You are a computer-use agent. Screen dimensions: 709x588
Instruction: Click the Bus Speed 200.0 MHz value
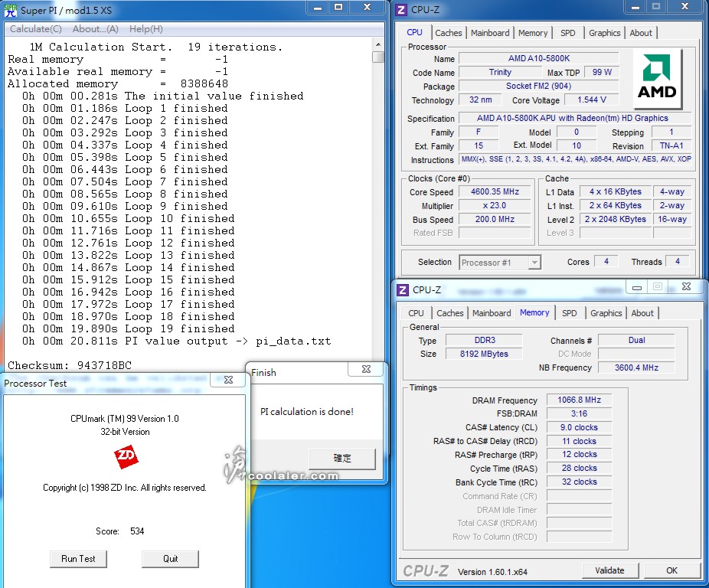tap(495, 220)
